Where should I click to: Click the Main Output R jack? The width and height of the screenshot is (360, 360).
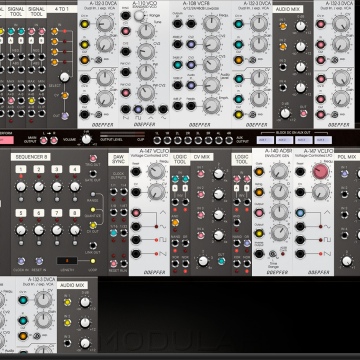(x=54, y=140)
